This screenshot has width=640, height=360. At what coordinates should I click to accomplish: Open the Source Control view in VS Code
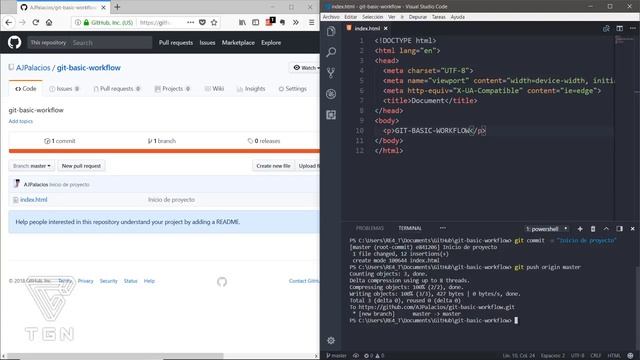pos(331,73)
